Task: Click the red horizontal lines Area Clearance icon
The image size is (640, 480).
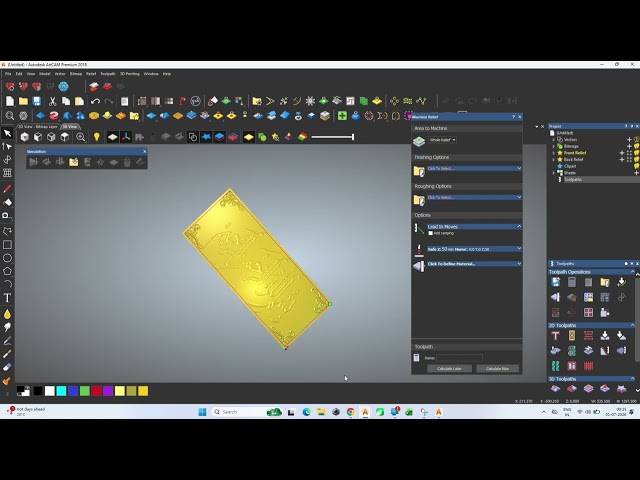Action: (x=588, y=336)
